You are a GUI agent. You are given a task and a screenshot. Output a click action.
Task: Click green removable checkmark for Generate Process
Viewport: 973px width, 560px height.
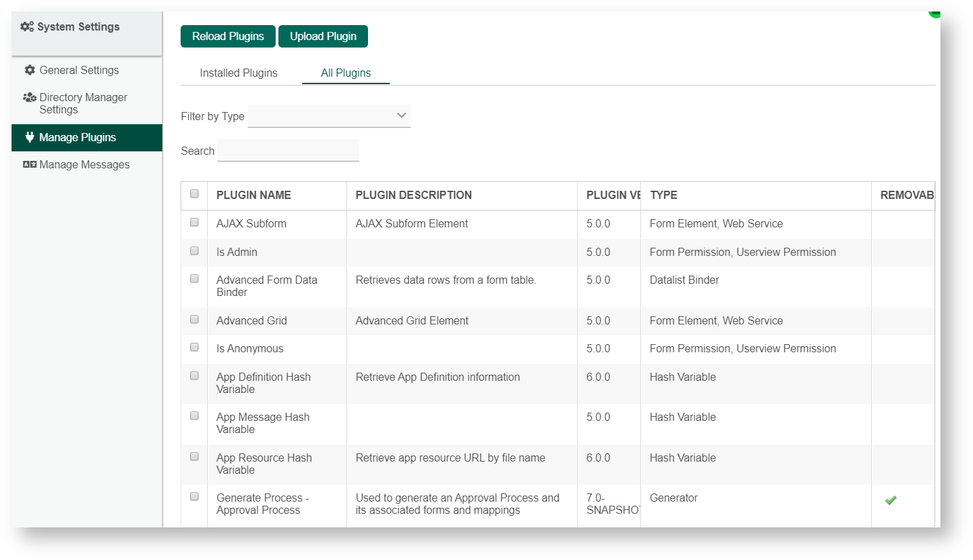[x=890, y=500]
